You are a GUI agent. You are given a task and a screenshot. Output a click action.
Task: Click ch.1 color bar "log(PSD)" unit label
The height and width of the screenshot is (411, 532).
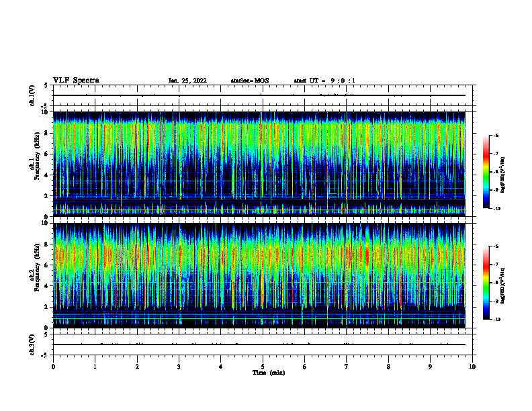pyautogui.click(x=504, y=175)
